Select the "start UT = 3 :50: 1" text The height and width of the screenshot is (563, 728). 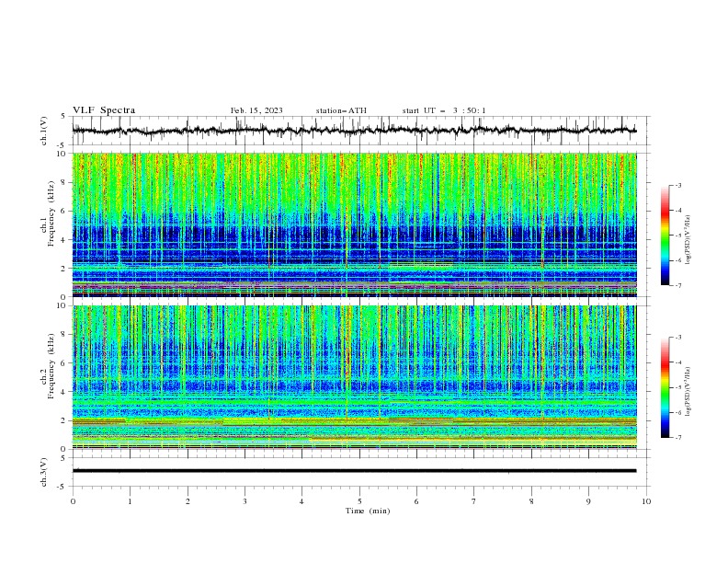pyautogui.click(x=444, y=110)
